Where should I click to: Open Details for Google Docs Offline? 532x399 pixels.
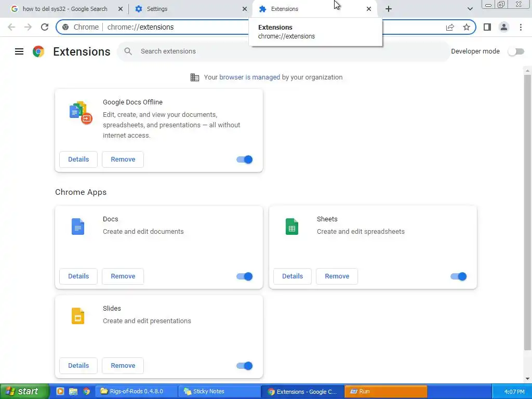[x=78, y=159]
